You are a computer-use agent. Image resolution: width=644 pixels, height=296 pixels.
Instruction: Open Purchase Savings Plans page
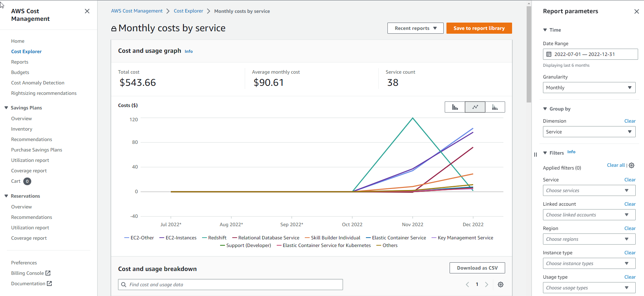pyautogui.click(x=37, y=150)
